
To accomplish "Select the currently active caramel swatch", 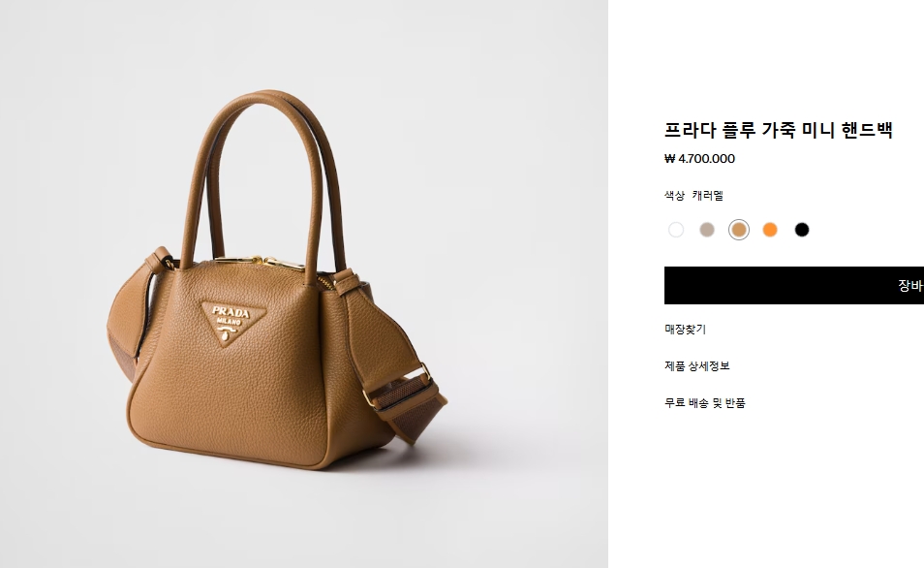I will [739, 230].
